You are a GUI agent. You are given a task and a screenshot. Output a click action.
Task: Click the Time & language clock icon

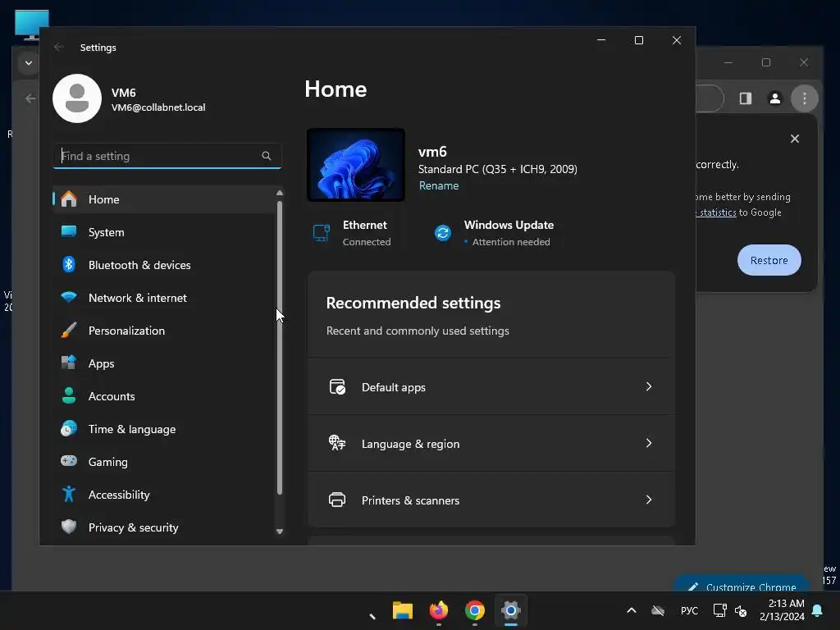click(69, 428)
